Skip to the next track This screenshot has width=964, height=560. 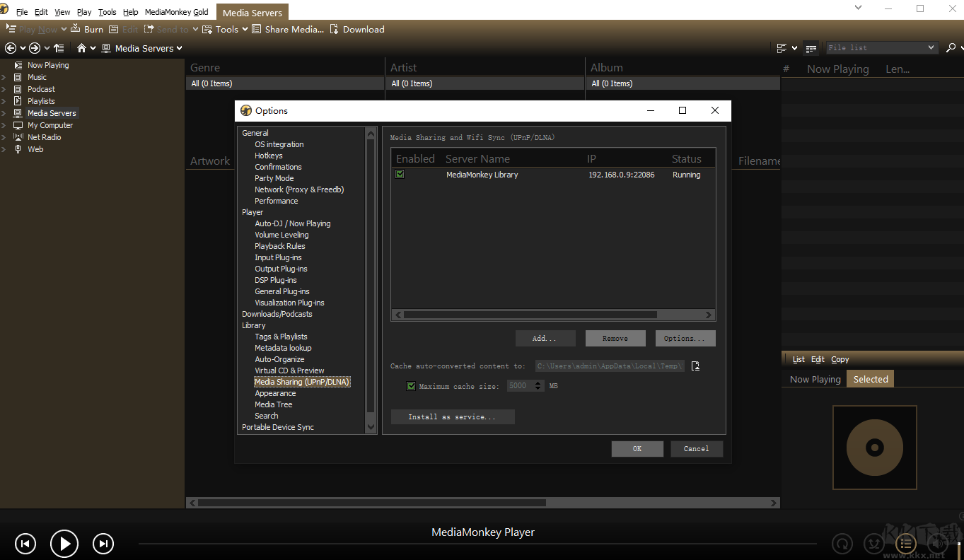click(103, 543)
